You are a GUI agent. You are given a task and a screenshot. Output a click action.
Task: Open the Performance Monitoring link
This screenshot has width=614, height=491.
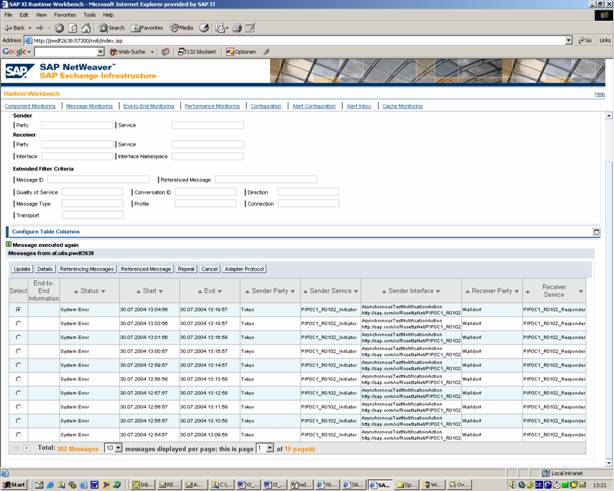[x=212, y=106]
